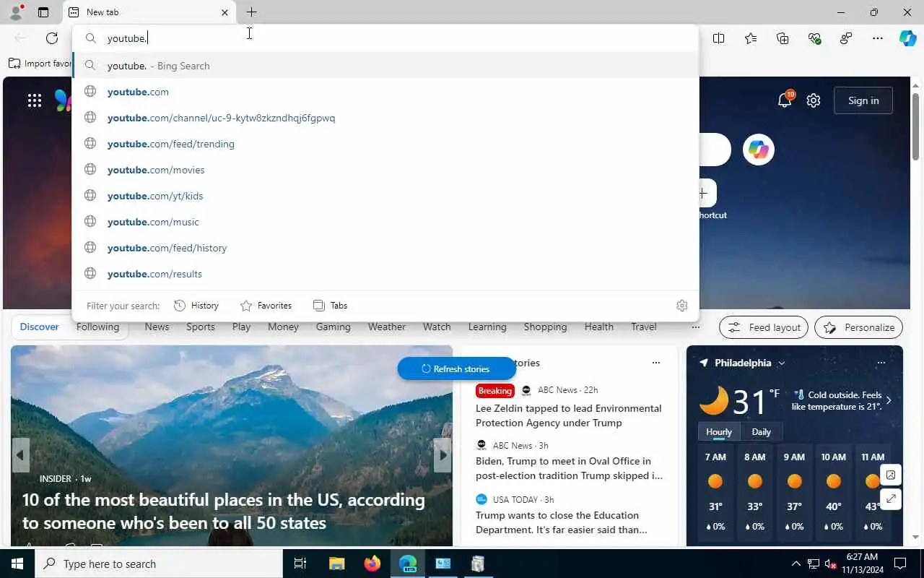Image resolution: width=924 pixels, height=578 pixels.
Task: Refresh the page with reload icon
Action: coord(52,38)
